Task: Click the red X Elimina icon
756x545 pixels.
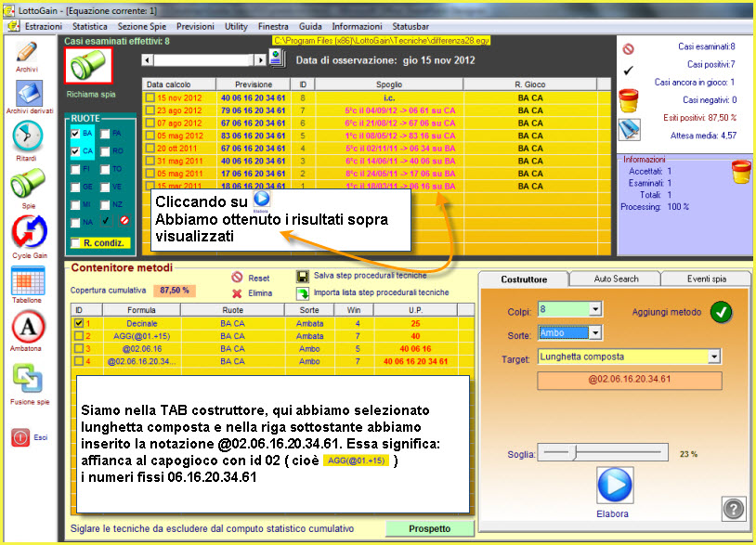Action: [237, 293]
